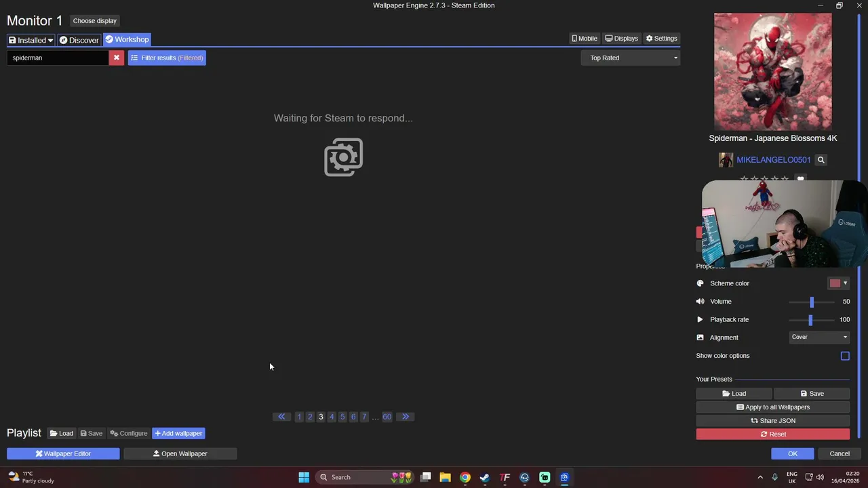Load a preset

click(734, 393)
